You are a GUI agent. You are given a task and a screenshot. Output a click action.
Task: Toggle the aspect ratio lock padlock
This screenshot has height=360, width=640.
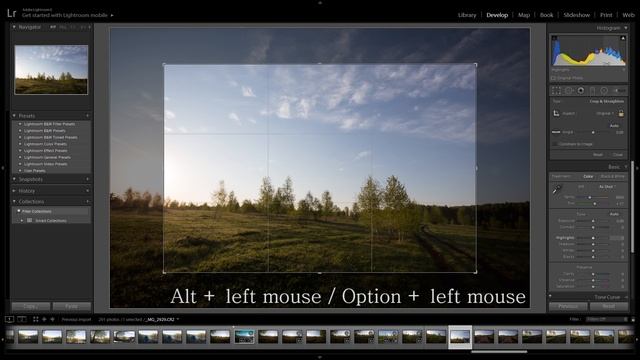click(621, 113)
